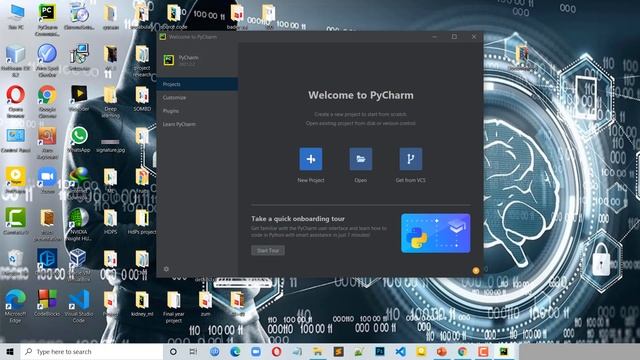Click the Task View taskbar icon
Viewport: 640px width, 360px height.
tap(193, 351)
